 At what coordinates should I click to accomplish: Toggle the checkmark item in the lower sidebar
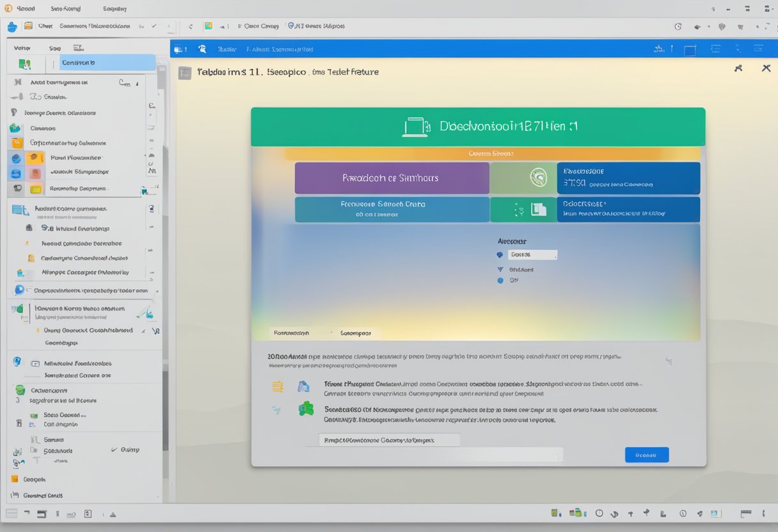114,450
